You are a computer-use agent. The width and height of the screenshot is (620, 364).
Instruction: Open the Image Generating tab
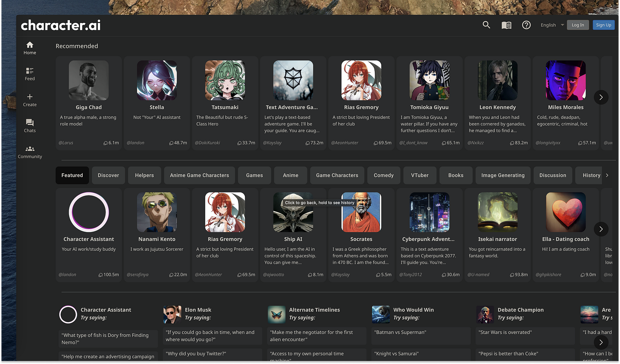[503, 175]
